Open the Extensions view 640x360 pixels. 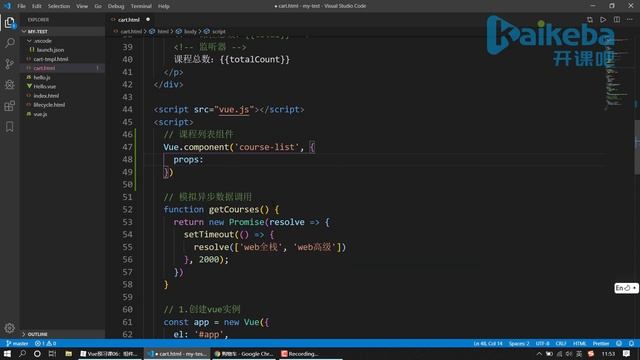point(10,106)
